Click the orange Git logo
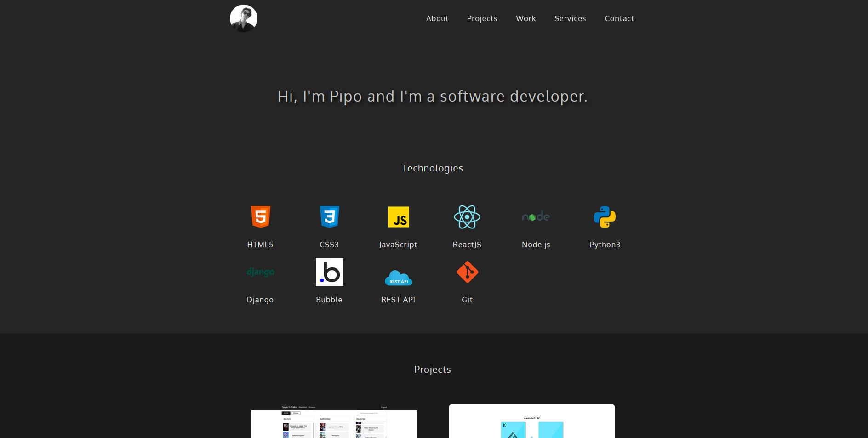Image resolution: width=868 pixels, height=438 pixels. click(x=467, y=272)
